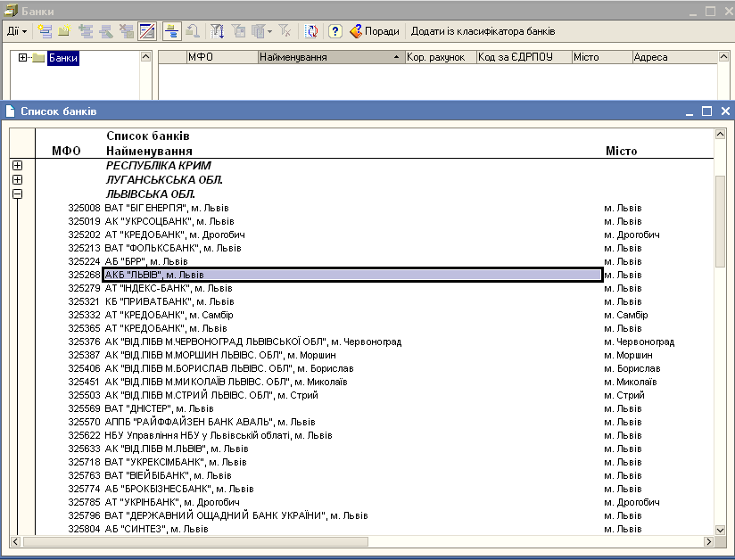Click the Set filter and sorting icon

(217, 31)
